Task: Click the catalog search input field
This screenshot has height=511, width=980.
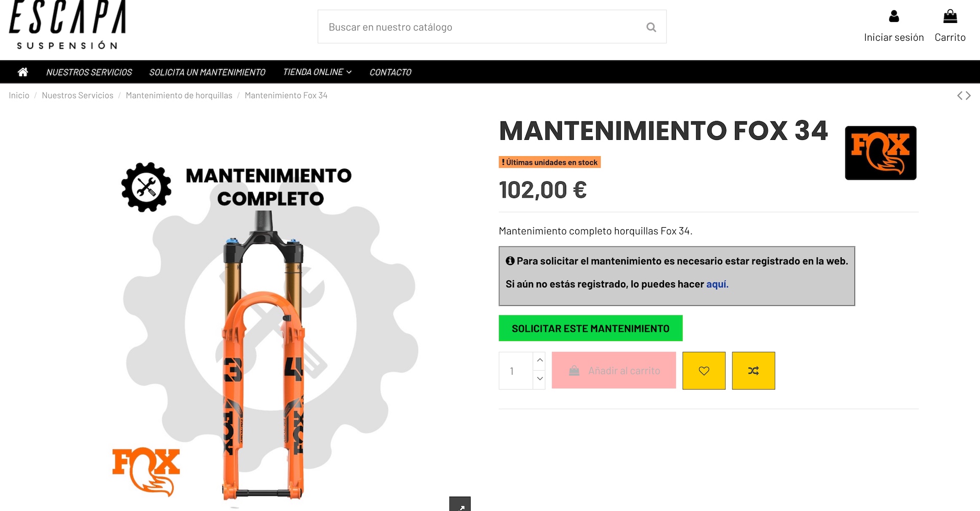Action: click(480, 27)
